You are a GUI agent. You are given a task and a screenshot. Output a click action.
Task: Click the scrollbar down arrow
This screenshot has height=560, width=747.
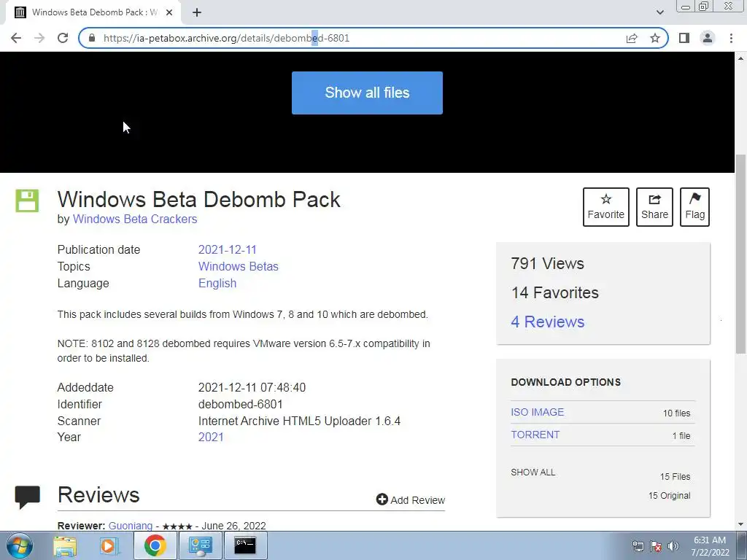(x=740, y=525)
